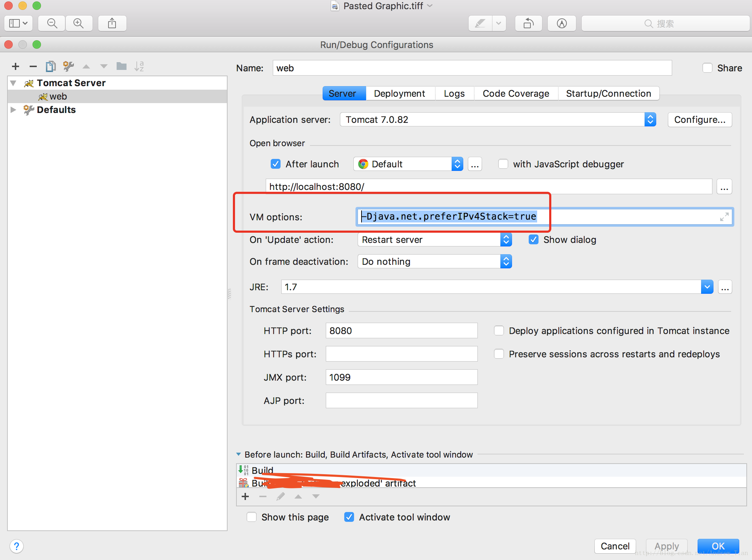This screenshot has height=560, width=752.
Task: Zoom out in Preview toolbar
Action: pos(52,23)
